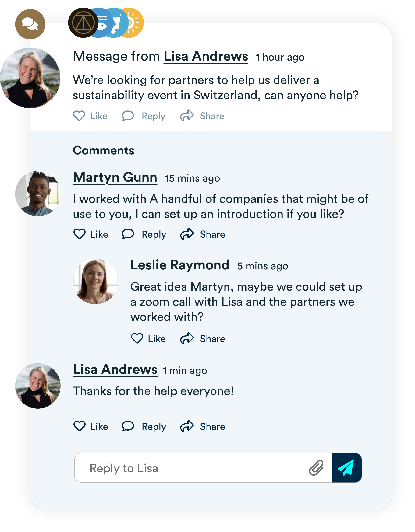The width and height of the screenshot is (415, 532).
Task: Like Lisa Andrews' original message
Action: click(x=90, y=116)
